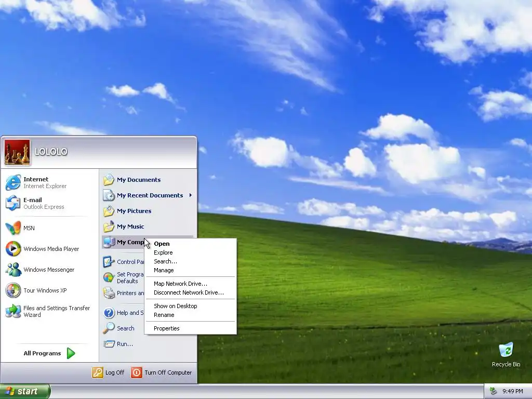
Task: Choose Disconnect Network Drive...
Action: click(190, 292)
